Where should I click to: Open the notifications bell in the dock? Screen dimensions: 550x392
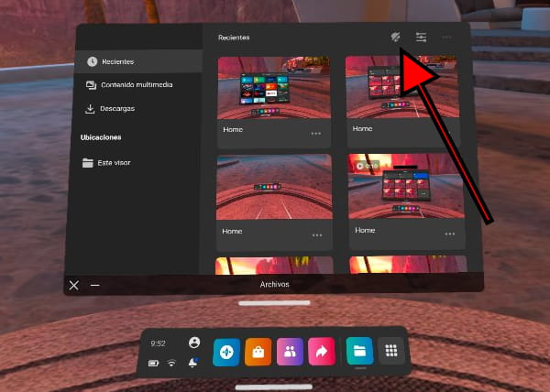(192, 363)
